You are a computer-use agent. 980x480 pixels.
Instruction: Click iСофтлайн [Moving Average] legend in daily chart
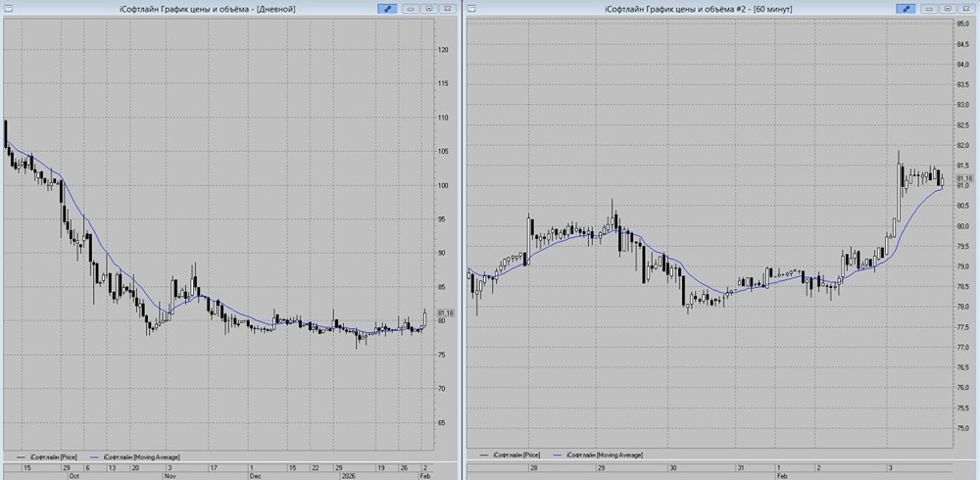(x=135, y=457)
